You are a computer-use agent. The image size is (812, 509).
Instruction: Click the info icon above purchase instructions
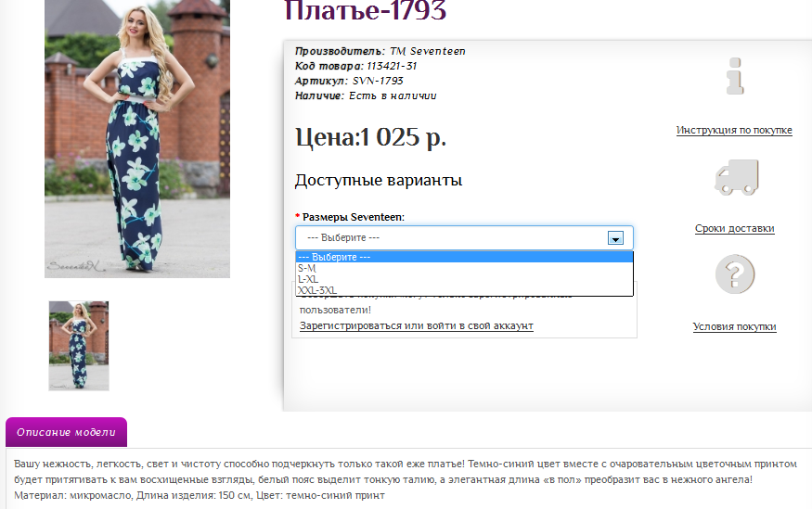735,76
